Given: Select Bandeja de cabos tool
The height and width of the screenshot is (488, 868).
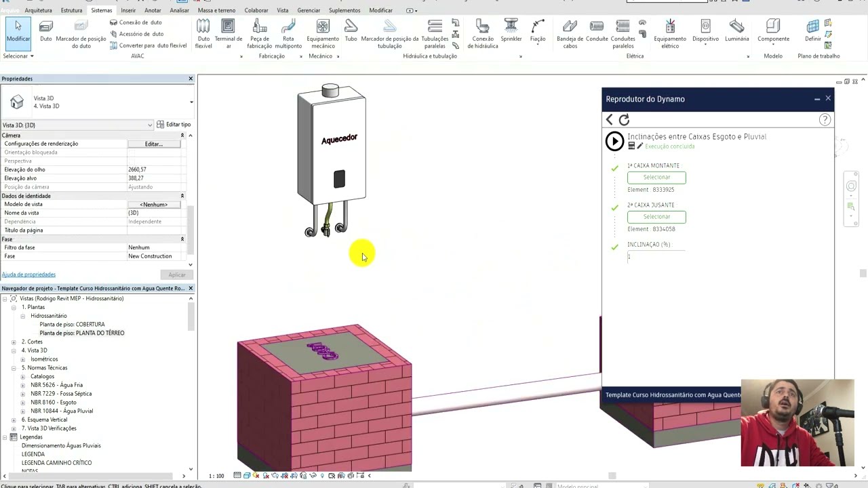Looking at the screenshot, I should click(570, 33).
